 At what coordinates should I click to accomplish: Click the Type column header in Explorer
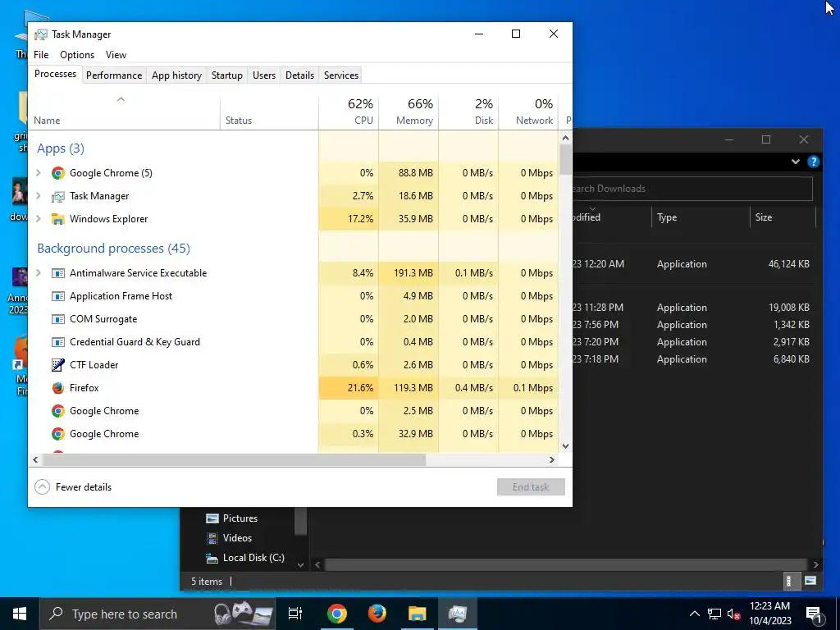pyautogui.click(x=701, y=217)
